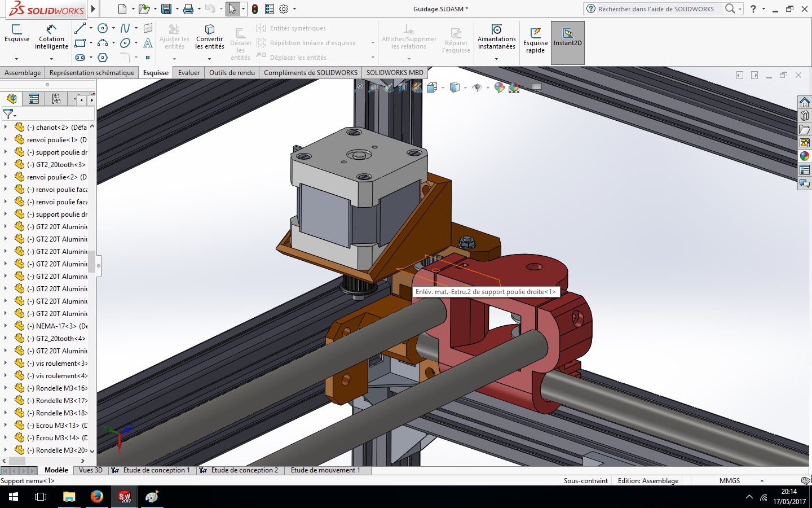Expand the chariot<2> tree node

coord(6,127)
